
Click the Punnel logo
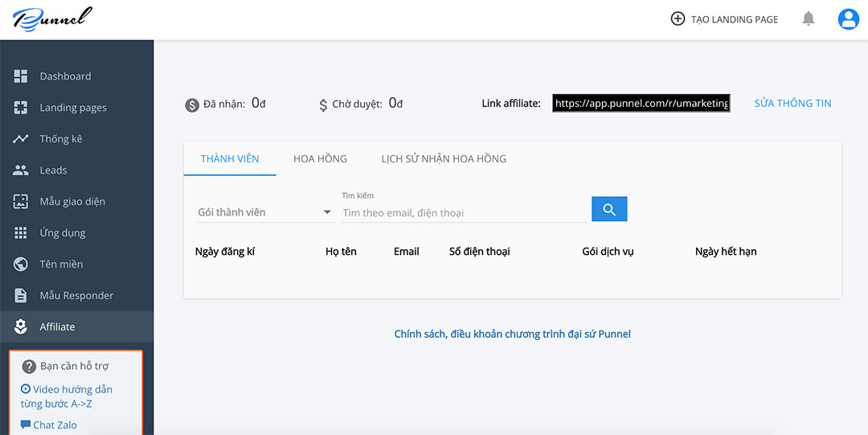point(52,19)
